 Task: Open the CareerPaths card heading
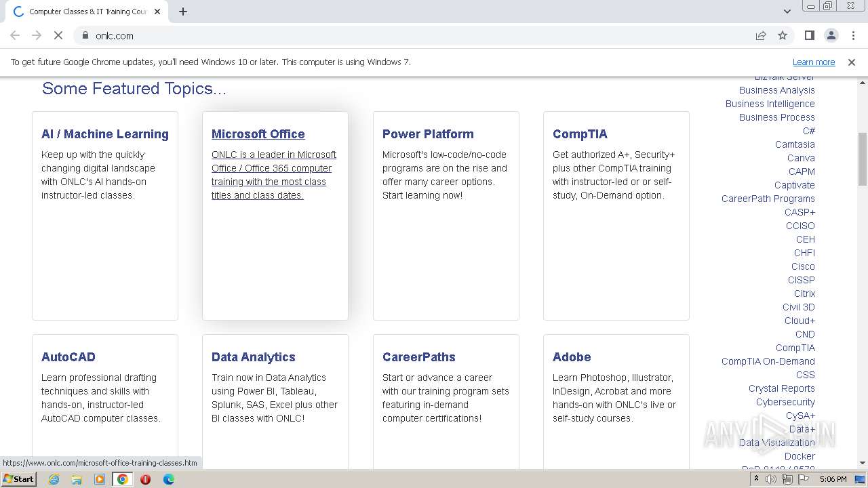pyautogui.click(x=419, y=357)
